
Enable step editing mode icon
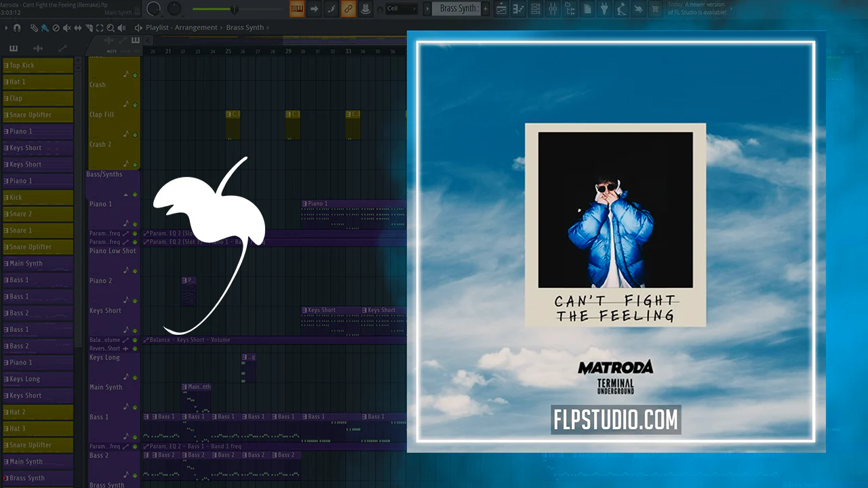point(331,9)
